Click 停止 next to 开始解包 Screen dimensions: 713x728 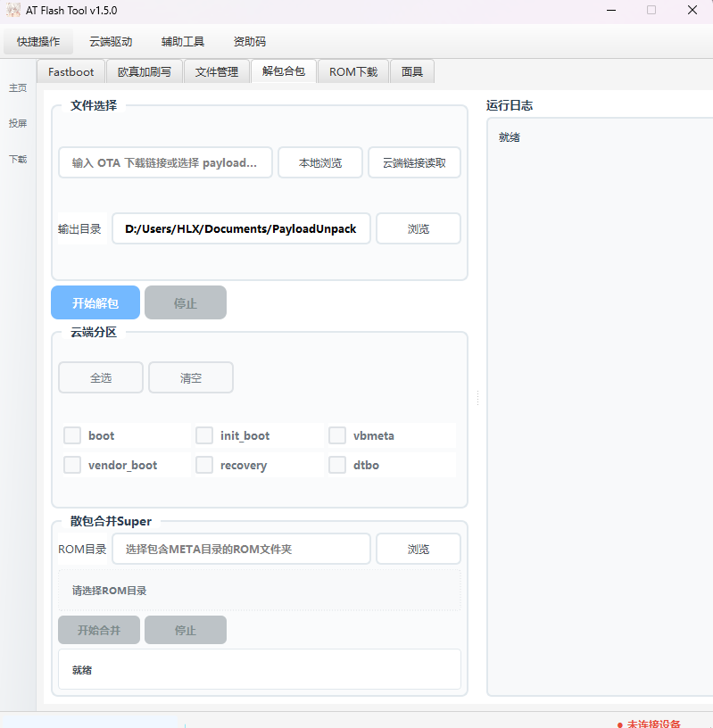tap(186, 302)
